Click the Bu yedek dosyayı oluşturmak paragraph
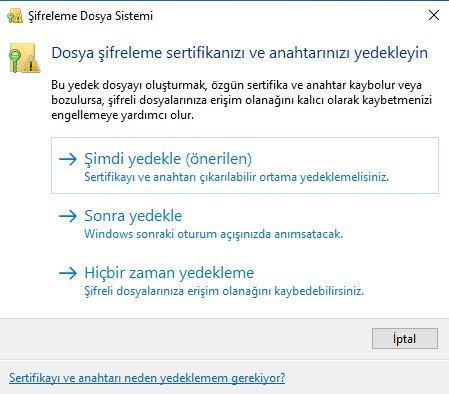Screen dimensions: 449x394 click(241, 100)
